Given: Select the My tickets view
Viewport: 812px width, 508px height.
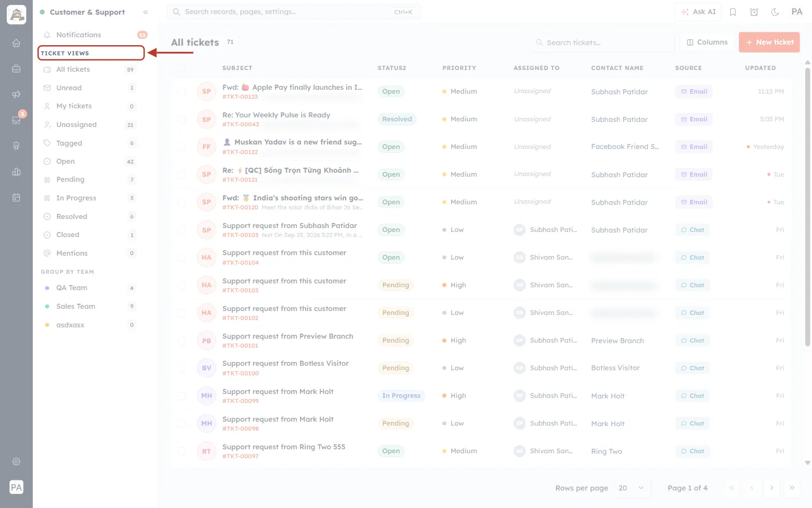Looking at the screenshot, I should tap(90, 106).
